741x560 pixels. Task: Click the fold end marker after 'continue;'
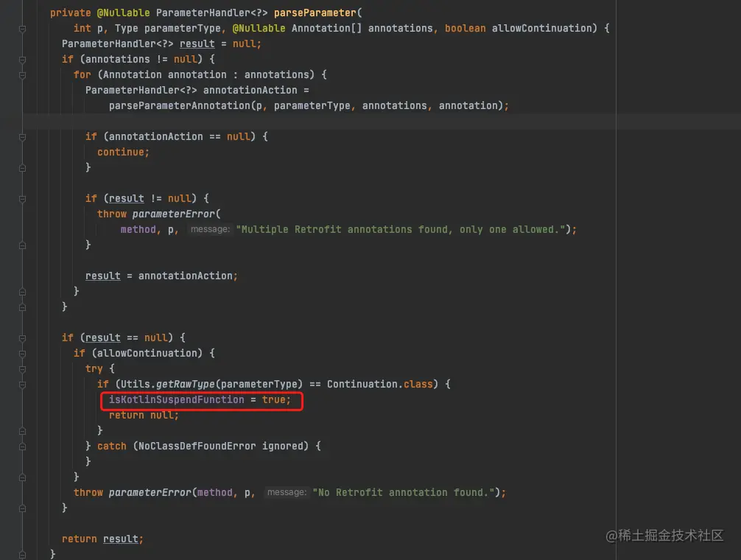(x=22, y=168)
